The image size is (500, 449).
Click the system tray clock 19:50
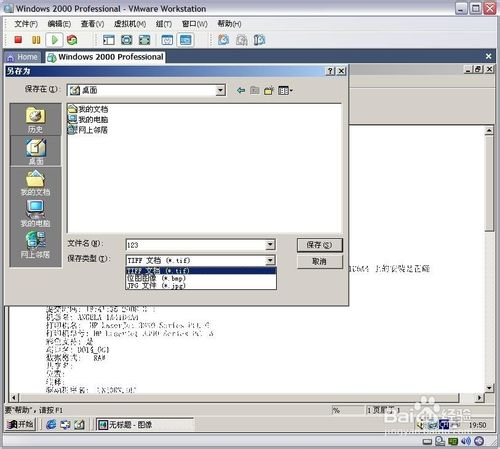[477, 425]
